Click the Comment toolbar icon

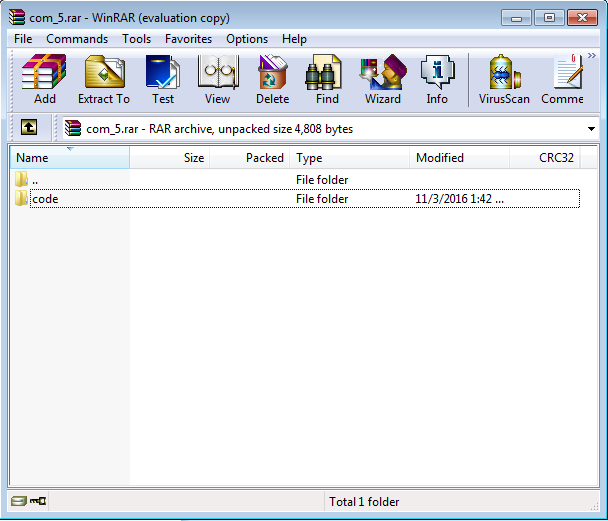pyautogui.click(x=563, y=79)
